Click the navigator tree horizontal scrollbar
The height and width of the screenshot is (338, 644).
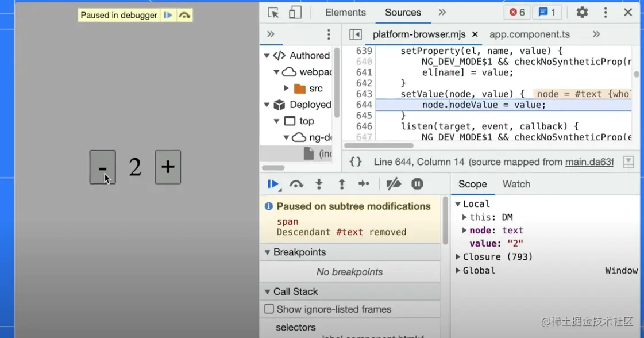pyautogui.click(x=273, y=167)
